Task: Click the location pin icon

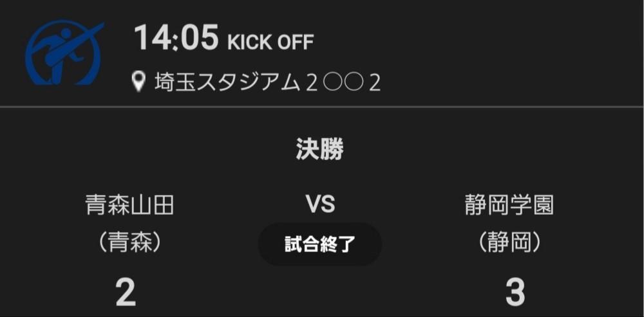Action: tap(138, 82)
